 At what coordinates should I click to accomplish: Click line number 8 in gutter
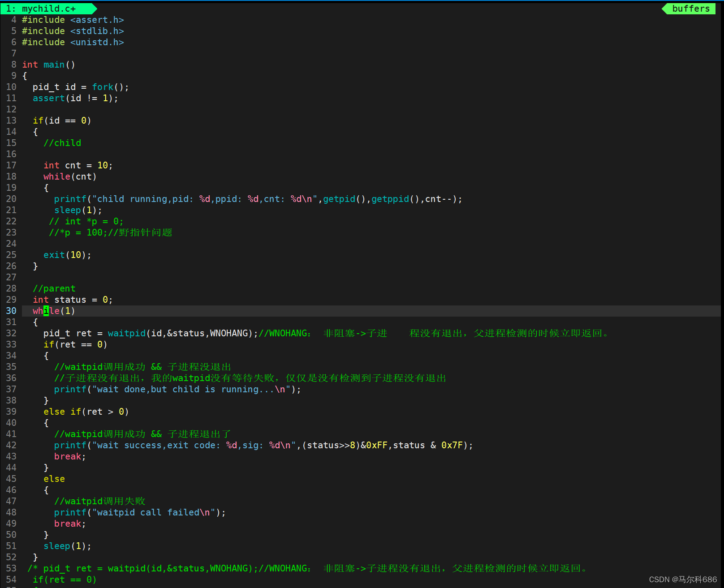[x=14, y=64]
